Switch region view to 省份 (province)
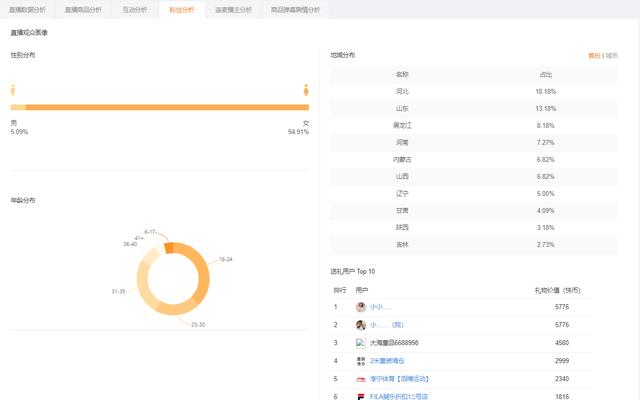This screenshot has width=640, height=400. click(x=594, y=56)
